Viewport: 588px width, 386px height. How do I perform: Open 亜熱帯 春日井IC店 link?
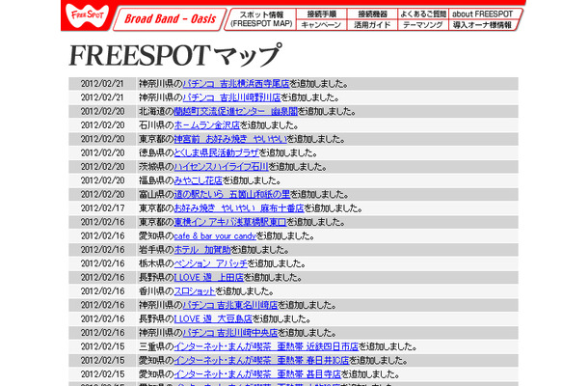pyautogui.click(x=261, y=361)
